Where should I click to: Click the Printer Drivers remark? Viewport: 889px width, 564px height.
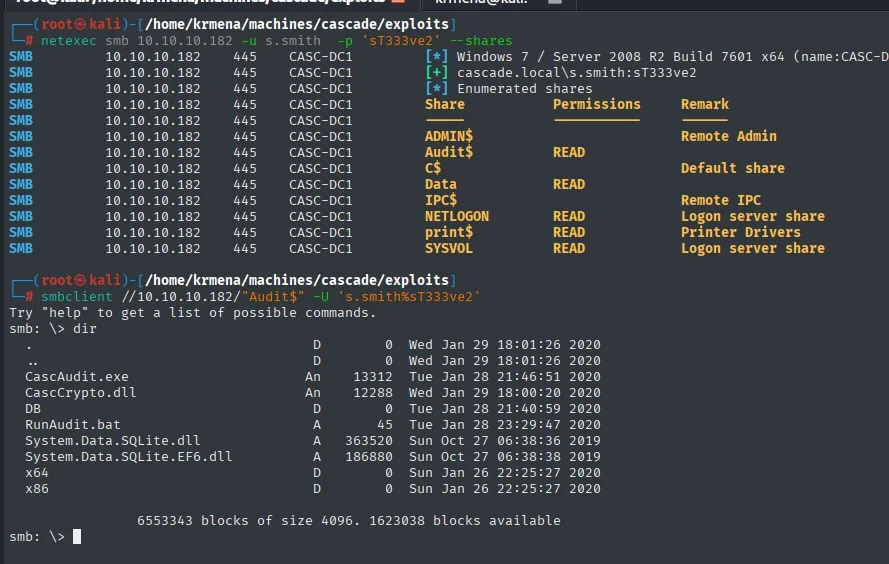[740, 232]
